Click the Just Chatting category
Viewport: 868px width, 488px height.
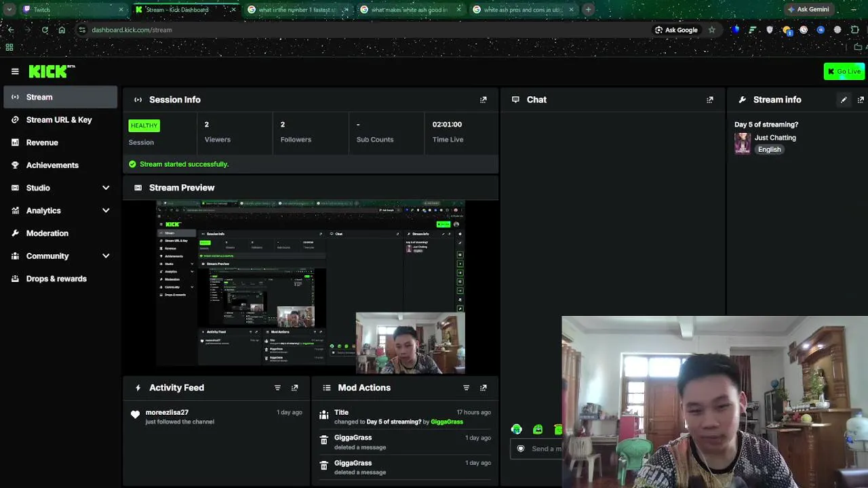pos(775,138)
